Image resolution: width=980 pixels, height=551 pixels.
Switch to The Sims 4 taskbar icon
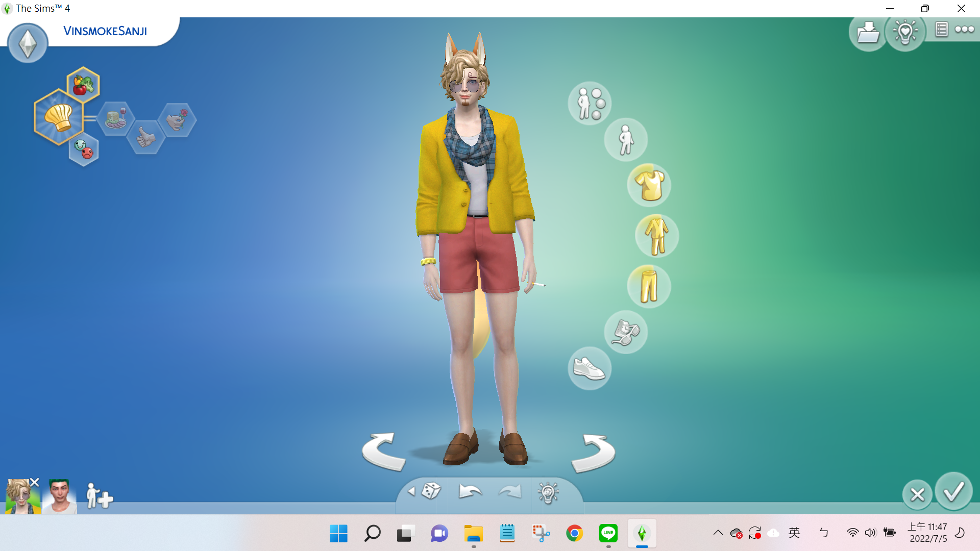(x=642, y=533)
